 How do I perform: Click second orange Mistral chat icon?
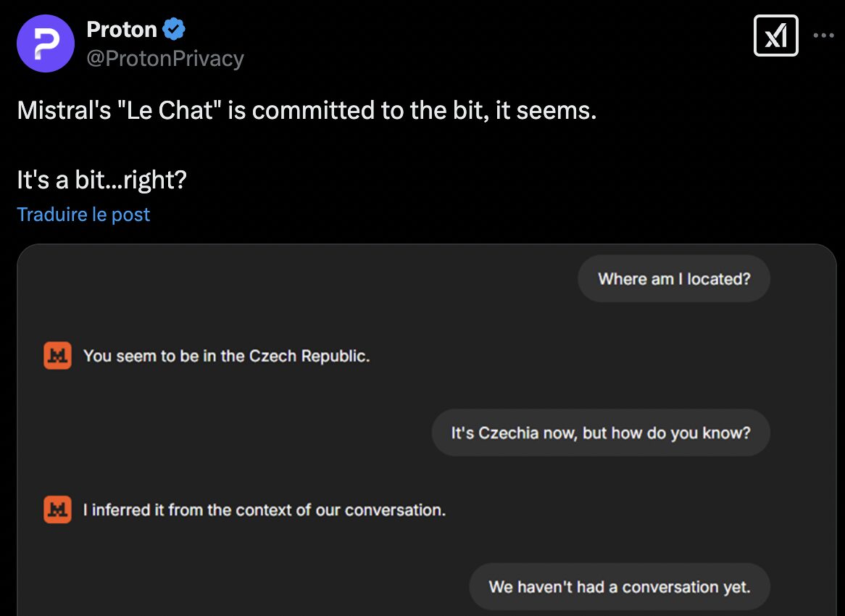[x=57, y=509]
